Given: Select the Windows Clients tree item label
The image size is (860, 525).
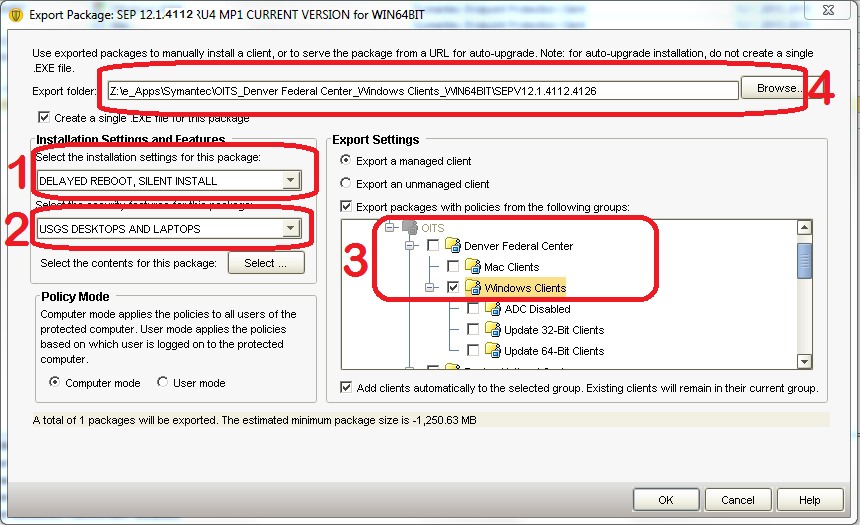Looking at the screenshot, I should pos(525,287).
